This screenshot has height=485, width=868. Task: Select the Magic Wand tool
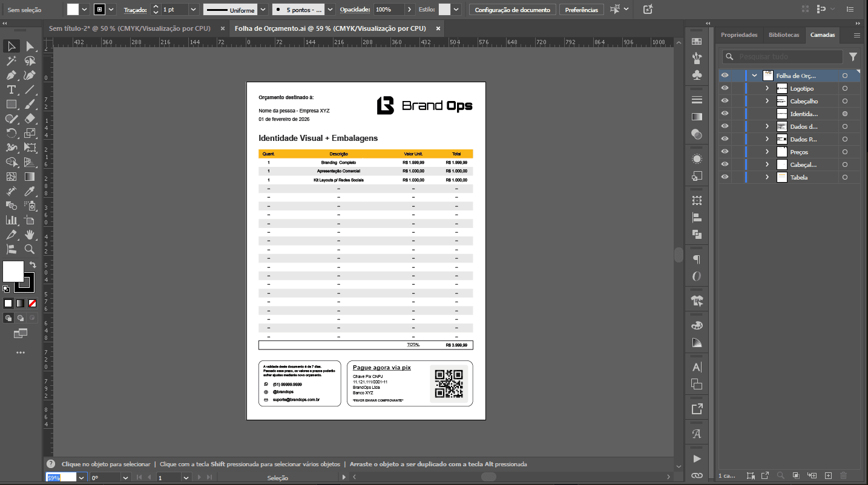11,61
